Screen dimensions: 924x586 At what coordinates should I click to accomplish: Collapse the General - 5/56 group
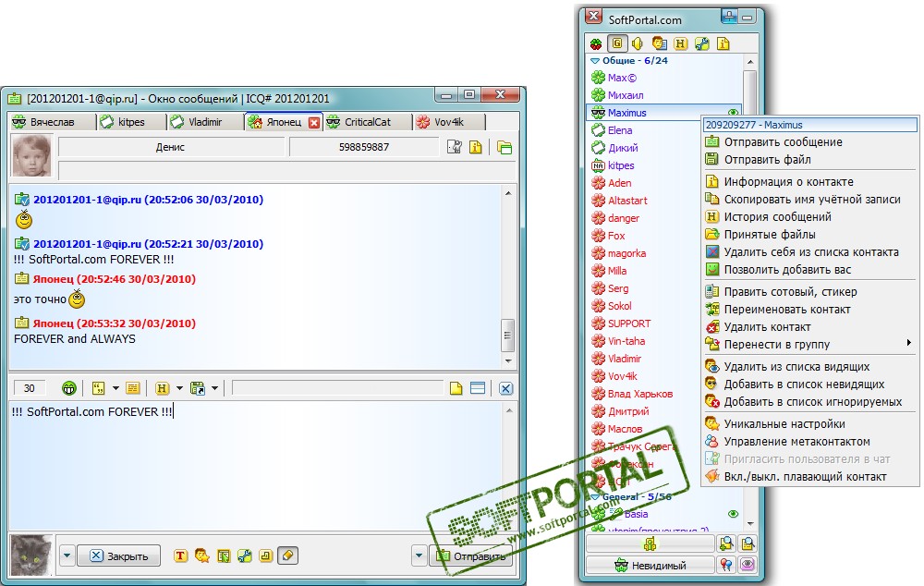(594, 497)
